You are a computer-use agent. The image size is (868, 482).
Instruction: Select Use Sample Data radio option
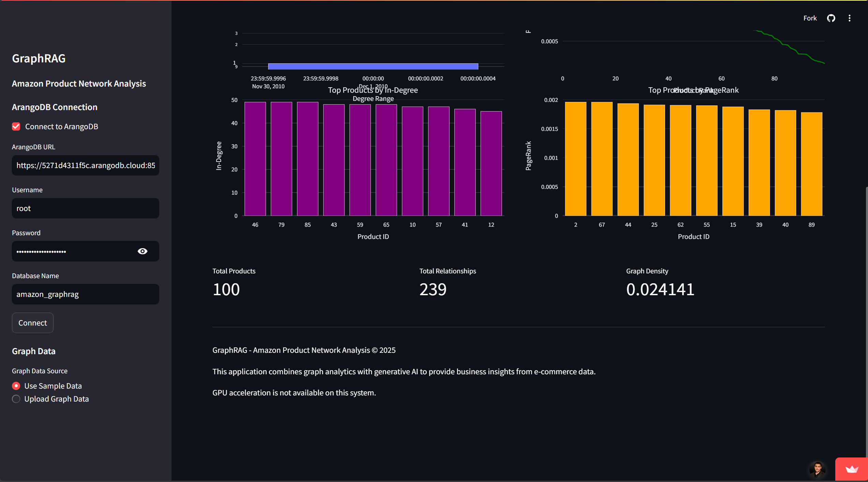click(x=16, y=386)
